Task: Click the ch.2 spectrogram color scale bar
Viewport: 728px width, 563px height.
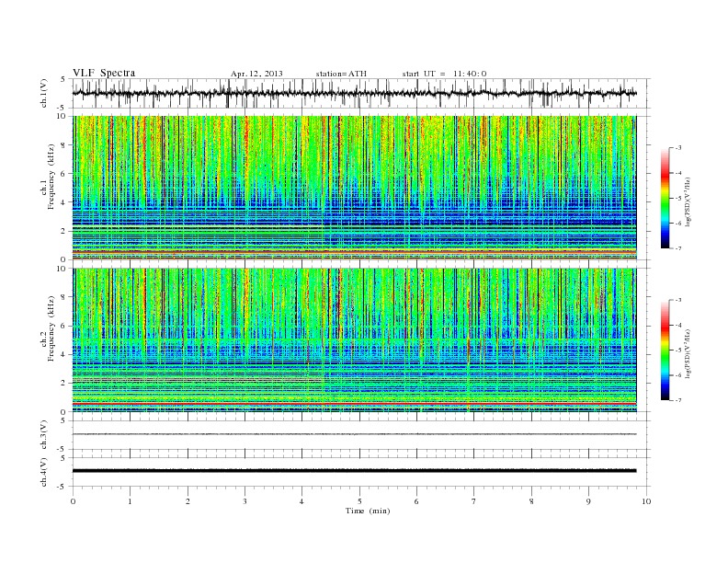Action: click(665, 350)
